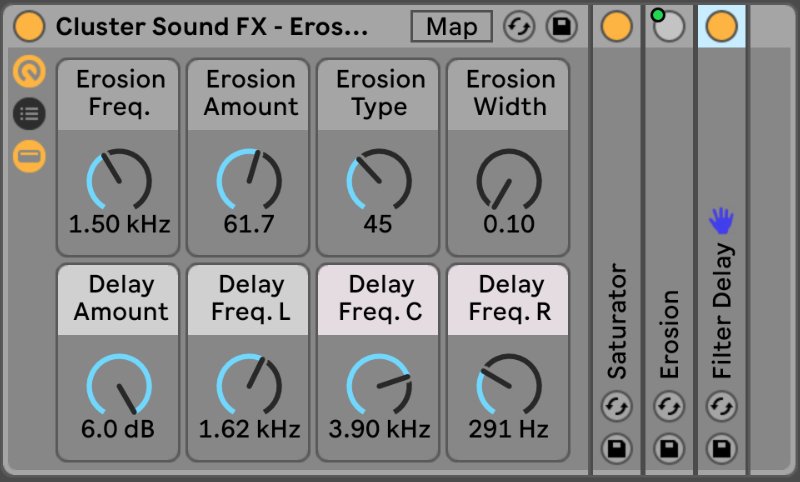Toggle the devices view button
The width and height of the screenshot is (800, 482).
[x=29, y=156]
